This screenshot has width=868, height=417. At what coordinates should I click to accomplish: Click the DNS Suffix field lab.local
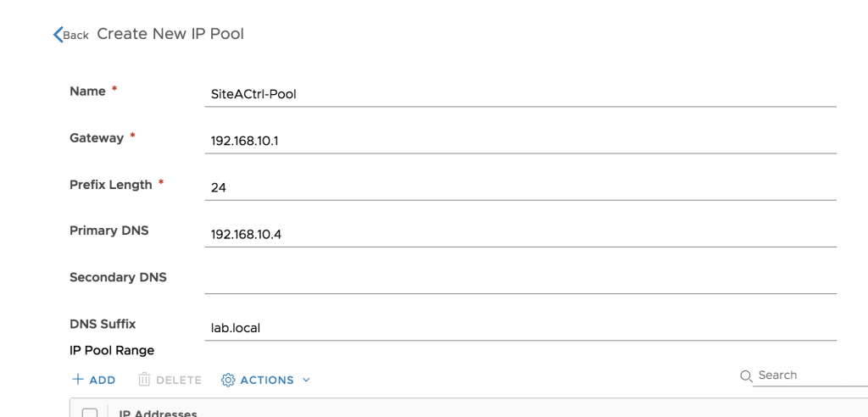click(520, 328)
